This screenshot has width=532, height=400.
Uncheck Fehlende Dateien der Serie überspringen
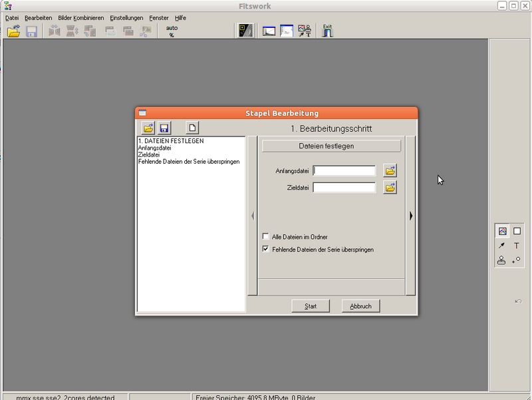(x=264, y=250)
